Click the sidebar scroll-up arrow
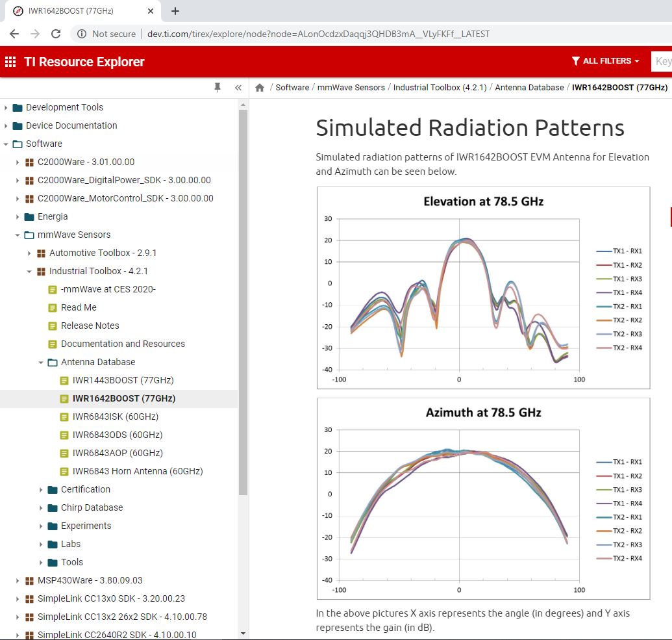The image size is (672, 640). pyautogui.click(x=243, y=105)
